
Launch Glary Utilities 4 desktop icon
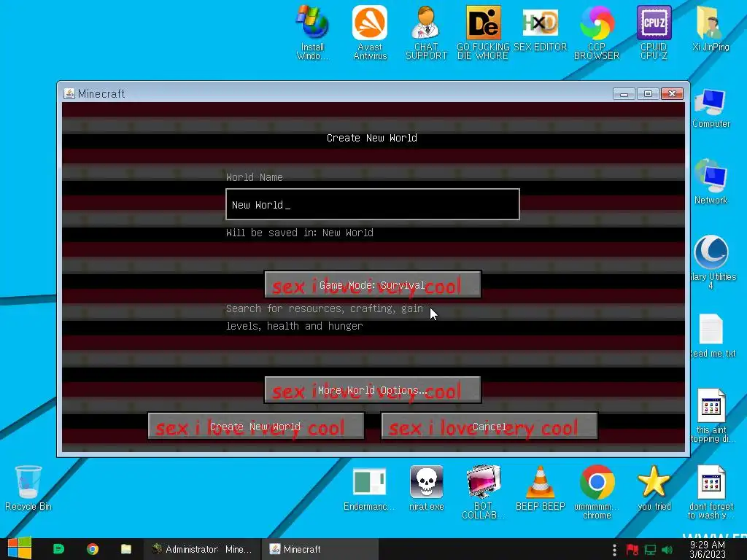(x=712, y=262)
